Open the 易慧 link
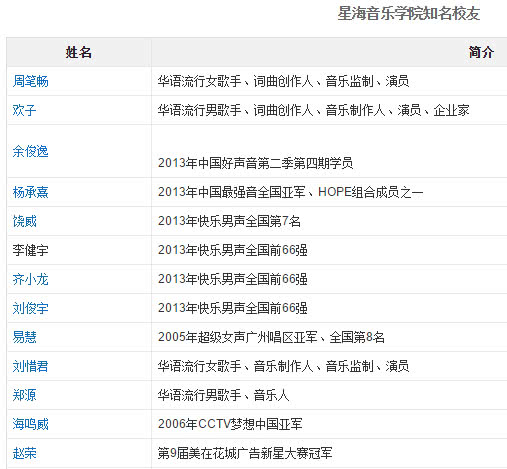507x469 pixels. tap(24, 337)
